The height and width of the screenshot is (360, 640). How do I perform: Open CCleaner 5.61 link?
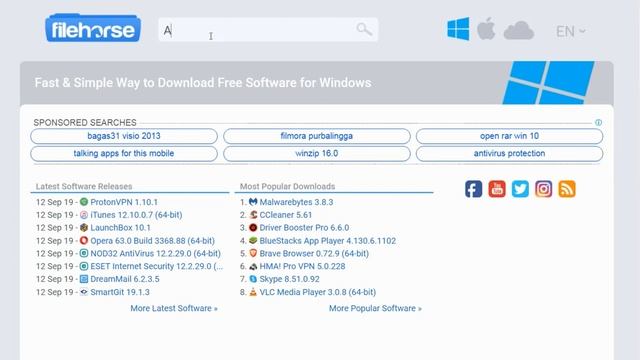[286, 215]
